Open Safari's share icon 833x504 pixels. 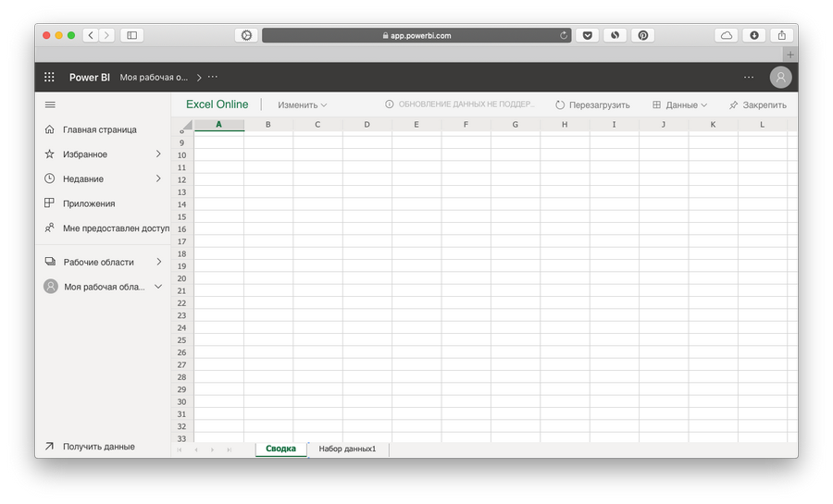pyautogui.click(x=781, y=35)
